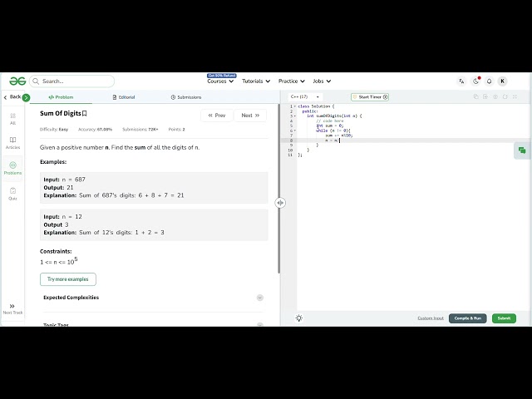Switch to the Problem tab
Viewport: 532px width, 399px height.
pyautogui.click(x=61, y=97)
